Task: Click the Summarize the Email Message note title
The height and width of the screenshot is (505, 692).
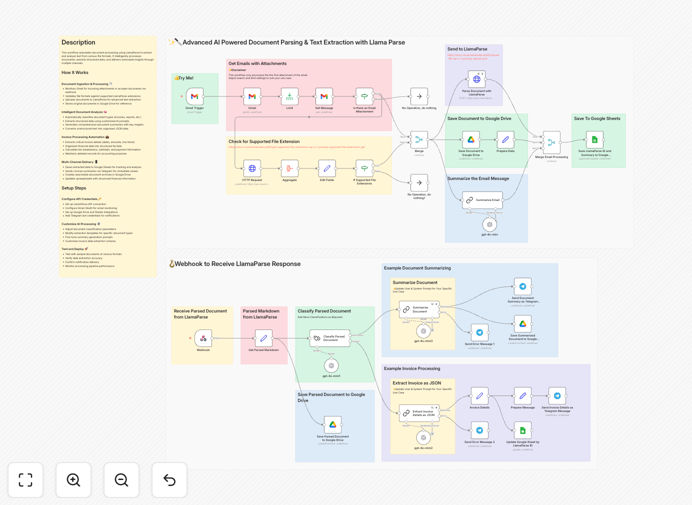Action: coord(478,179)
